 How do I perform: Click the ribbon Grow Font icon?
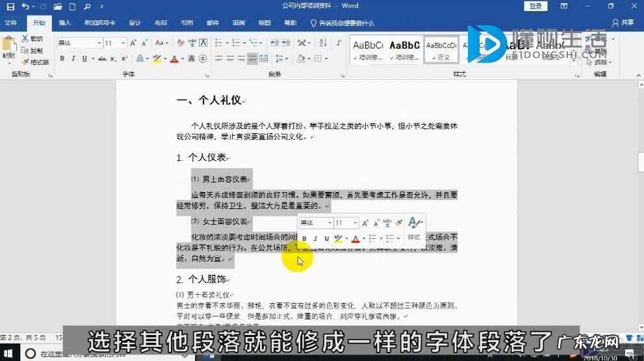(133, 43)
